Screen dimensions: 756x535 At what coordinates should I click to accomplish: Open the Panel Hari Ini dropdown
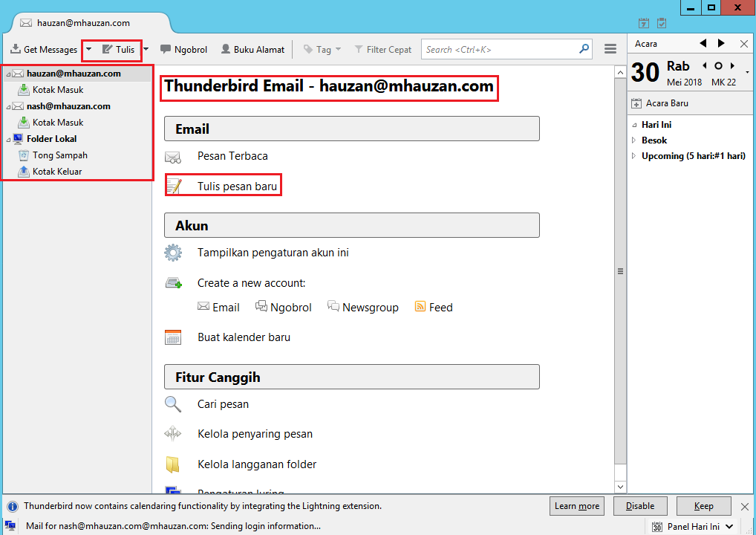point(729,525)
